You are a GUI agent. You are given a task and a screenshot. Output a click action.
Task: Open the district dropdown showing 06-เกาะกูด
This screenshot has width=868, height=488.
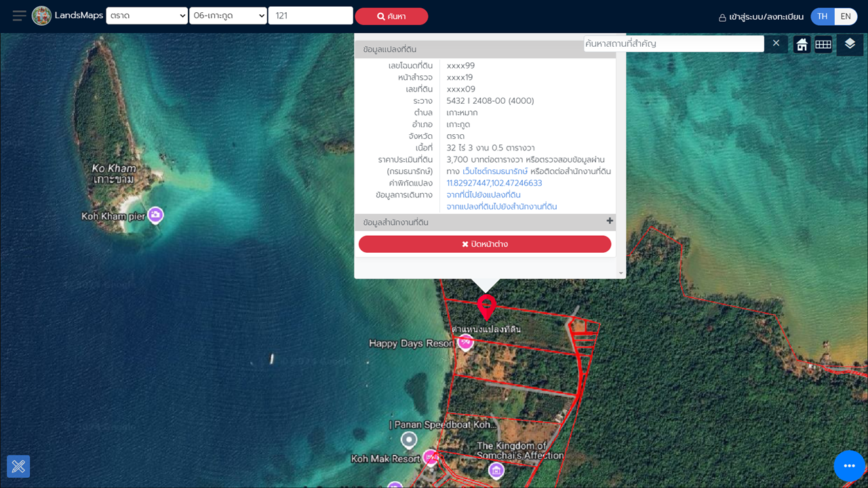(228, 16)
